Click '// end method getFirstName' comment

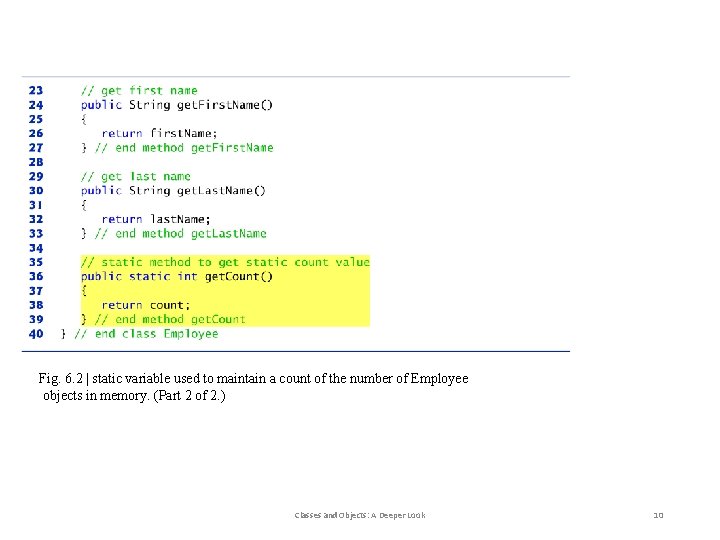click(x=184, y=148)
